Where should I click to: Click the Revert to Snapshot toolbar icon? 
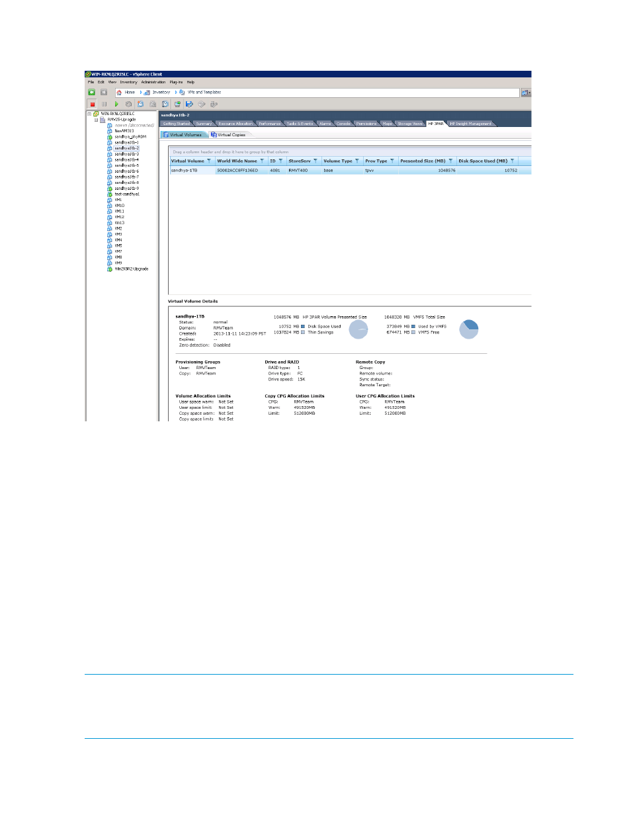coord(153,104)
